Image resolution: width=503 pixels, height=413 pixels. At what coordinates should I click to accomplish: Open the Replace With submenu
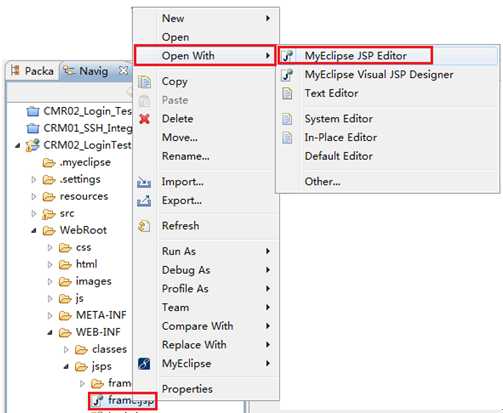(206, 345)
